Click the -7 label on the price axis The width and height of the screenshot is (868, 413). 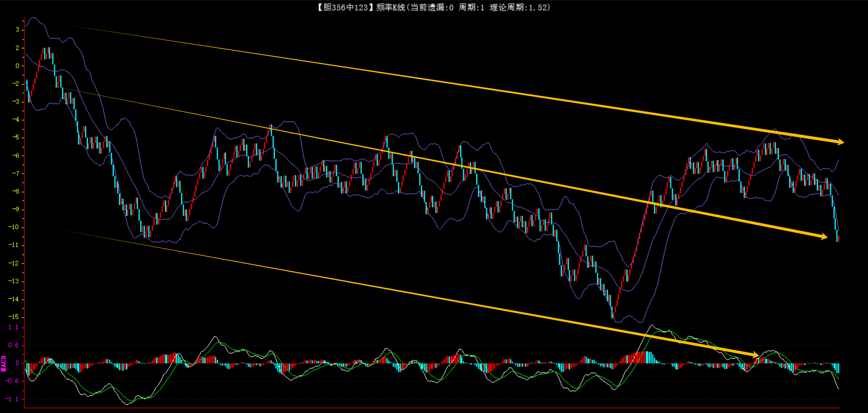[x=16, y=174]
